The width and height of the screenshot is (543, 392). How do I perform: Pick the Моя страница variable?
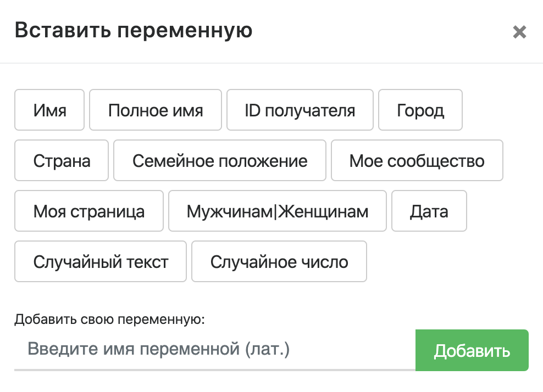pyautogui.click(x=89, y=211)
